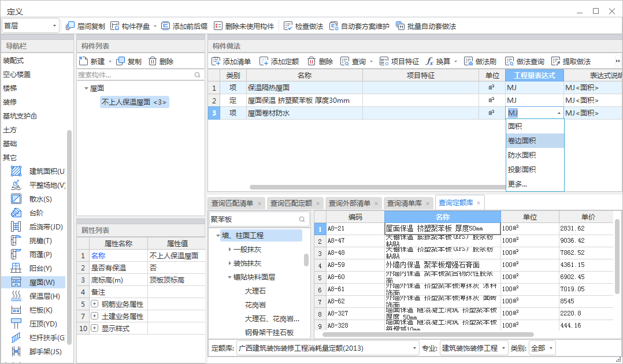Image resolution: width=623 pixels, height=364 pixels.
Task: Click 做法查询 icon
Action: coord(509,61)
